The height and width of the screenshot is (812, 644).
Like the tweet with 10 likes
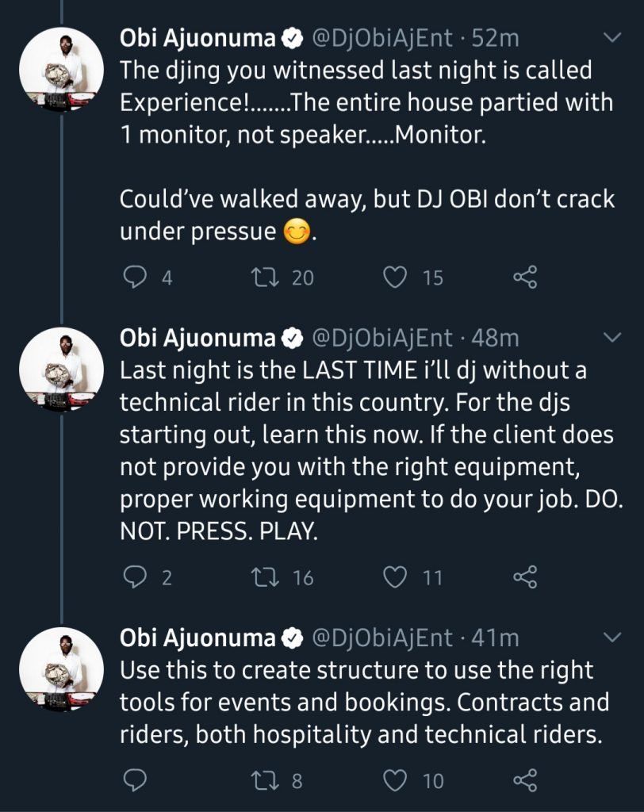coord(394,780)
